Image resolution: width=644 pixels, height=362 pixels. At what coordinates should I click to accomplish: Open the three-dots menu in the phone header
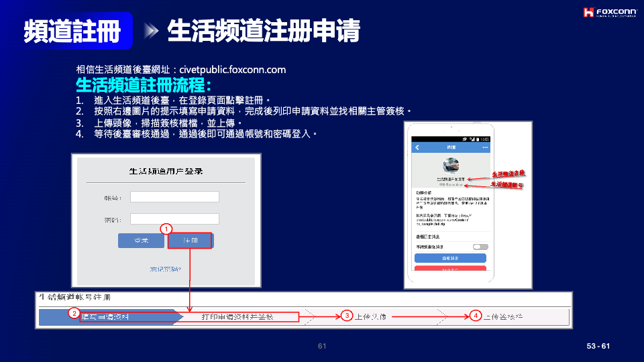click(485, 147)
